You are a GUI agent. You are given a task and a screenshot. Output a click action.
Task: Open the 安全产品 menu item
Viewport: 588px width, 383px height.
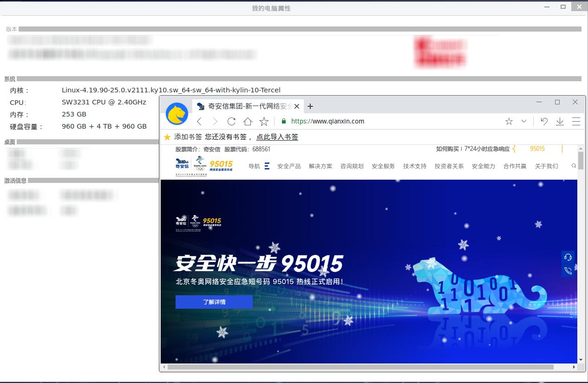coord(289,166)
